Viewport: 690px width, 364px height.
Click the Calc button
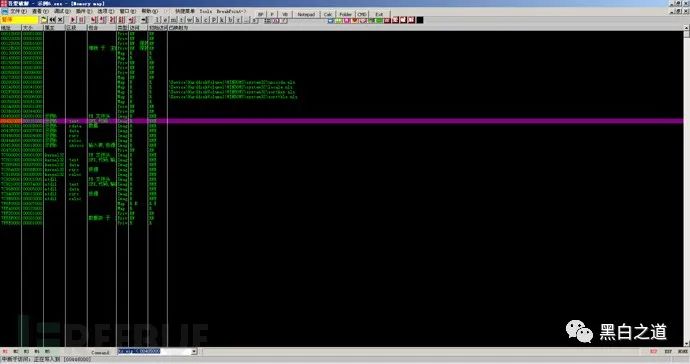pos(328,14)
